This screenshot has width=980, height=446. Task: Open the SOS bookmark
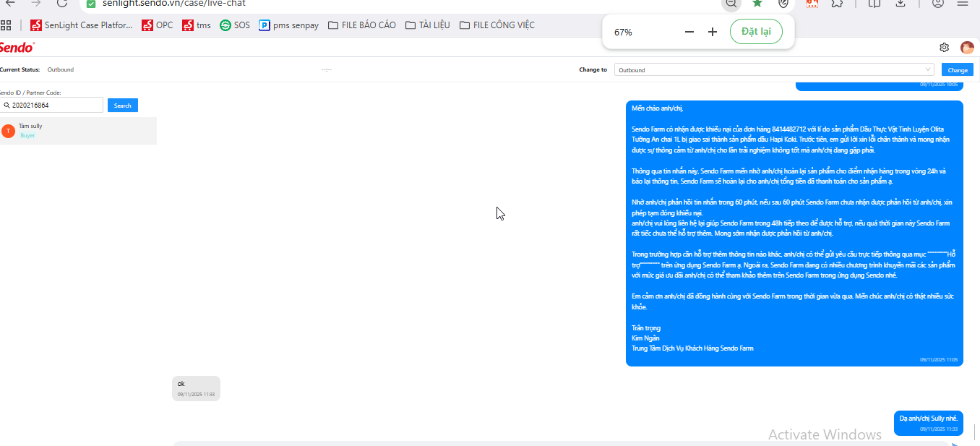click(235, 25)
